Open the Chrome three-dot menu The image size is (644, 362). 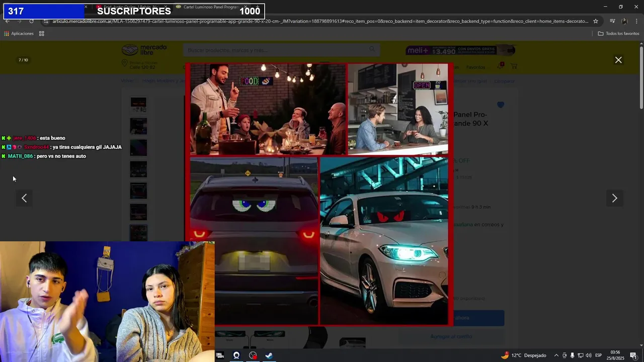click(636, 21)
